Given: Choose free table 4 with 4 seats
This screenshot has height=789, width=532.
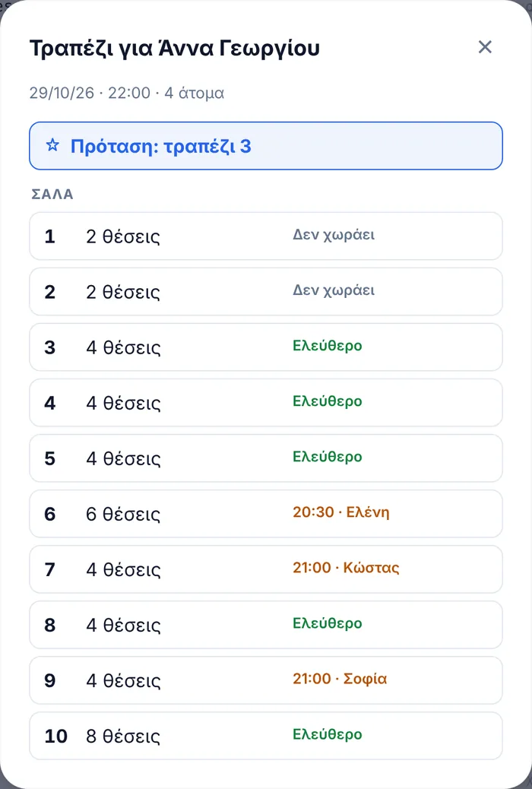Looking at the screenshot, I should [x=266, y=403].
